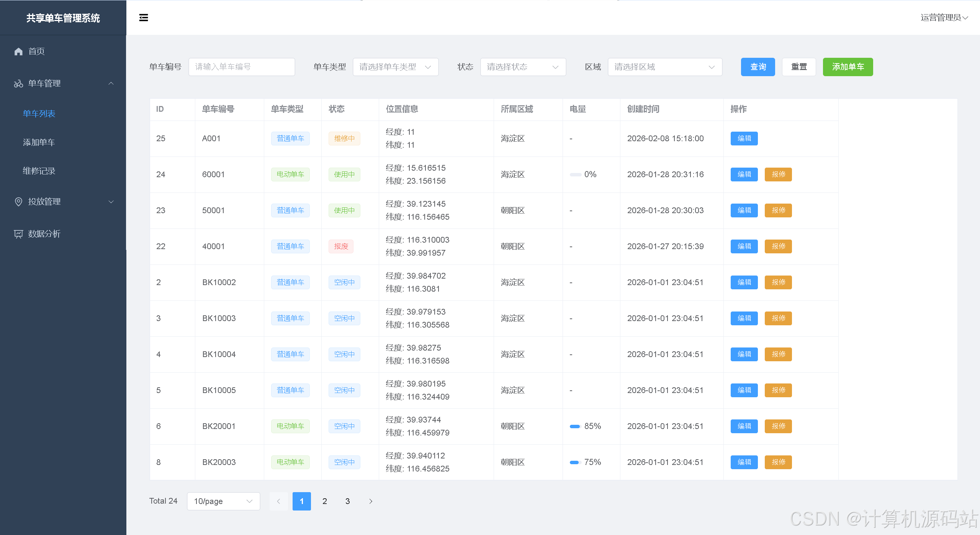Click the chart icon for 数据分析
This screenshot has height=535, width=980.
click(18, 234)
